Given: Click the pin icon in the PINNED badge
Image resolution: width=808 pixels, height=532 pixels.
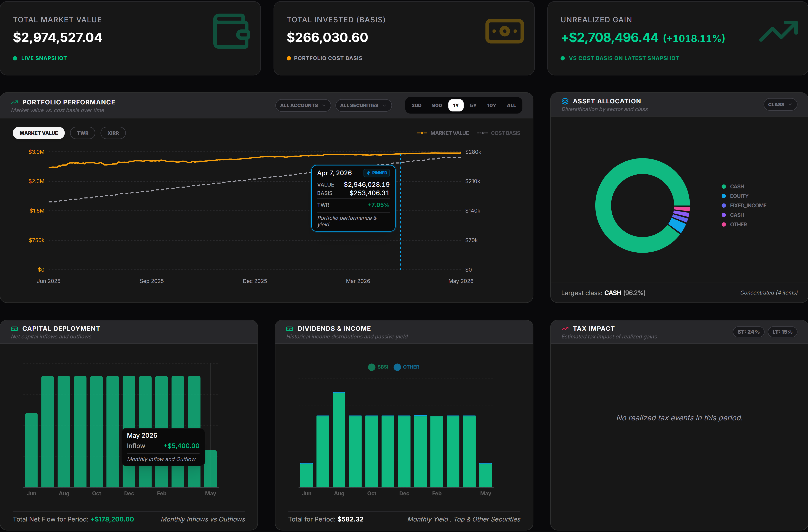Looking at the screenshot, I should click(368, 173).
